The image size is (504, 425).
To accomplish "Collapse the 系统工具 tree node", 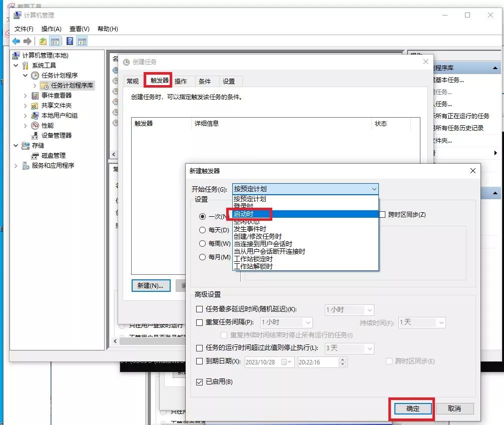I will click(x=16, y=65).
